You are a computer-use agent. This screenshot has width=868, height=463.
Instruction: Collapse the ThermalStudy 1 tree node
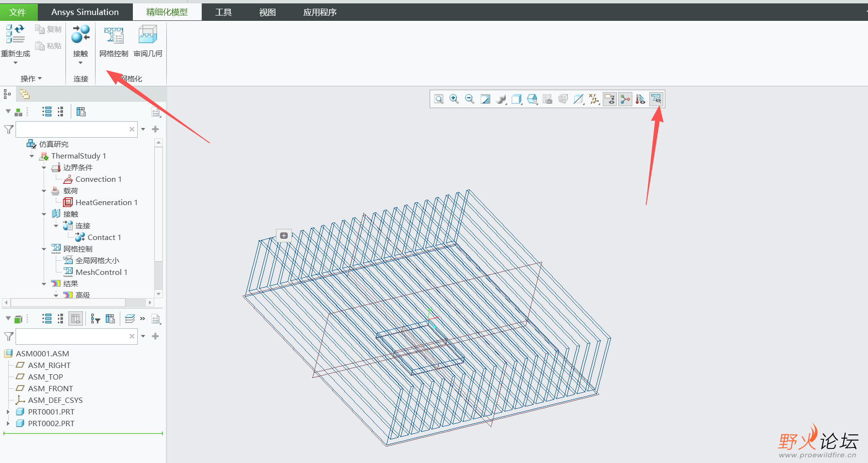pyautogui.click(x=32, y=156)
